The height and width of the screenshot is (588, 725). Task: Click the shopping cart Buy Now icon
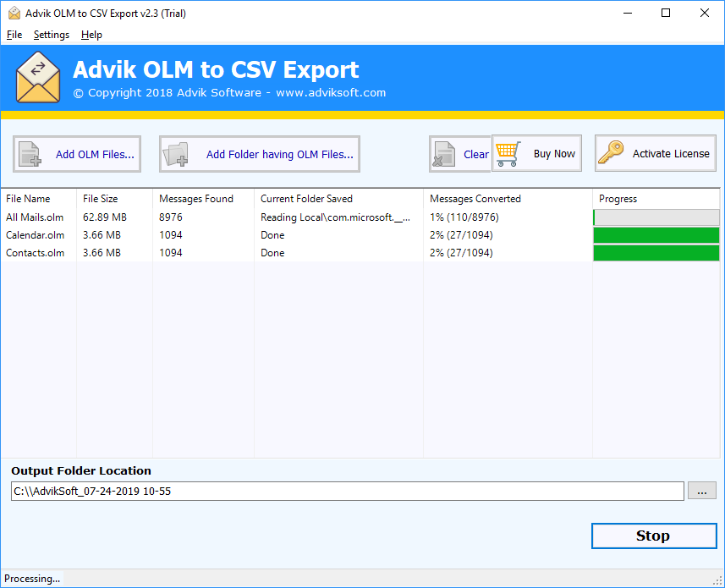508,154
